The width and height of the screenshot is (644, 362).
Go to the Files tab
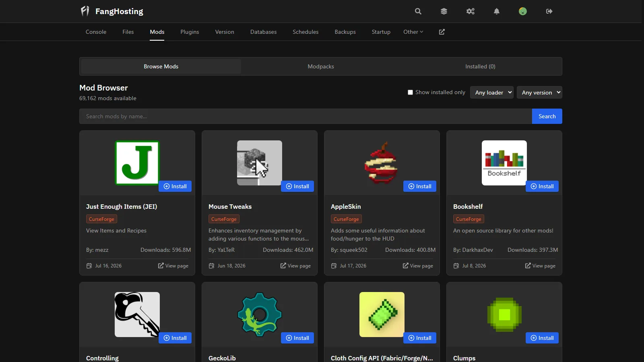[x=128, y=32]
